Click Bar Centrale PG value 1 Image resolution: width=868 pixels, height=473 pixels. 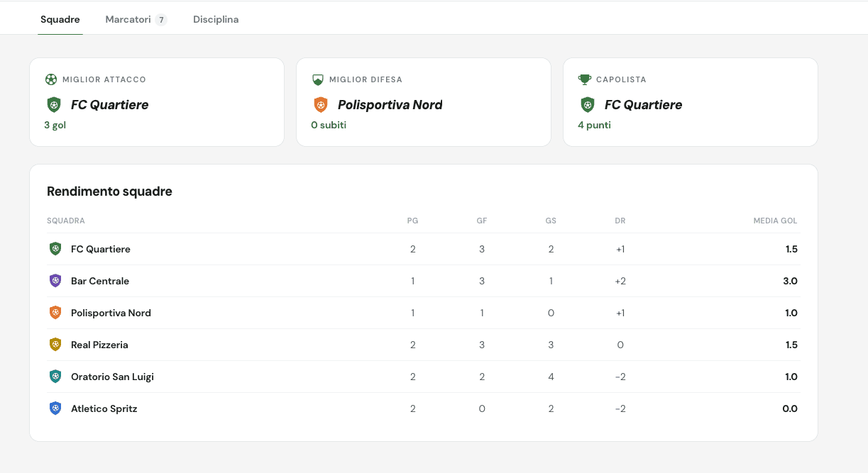412,281
